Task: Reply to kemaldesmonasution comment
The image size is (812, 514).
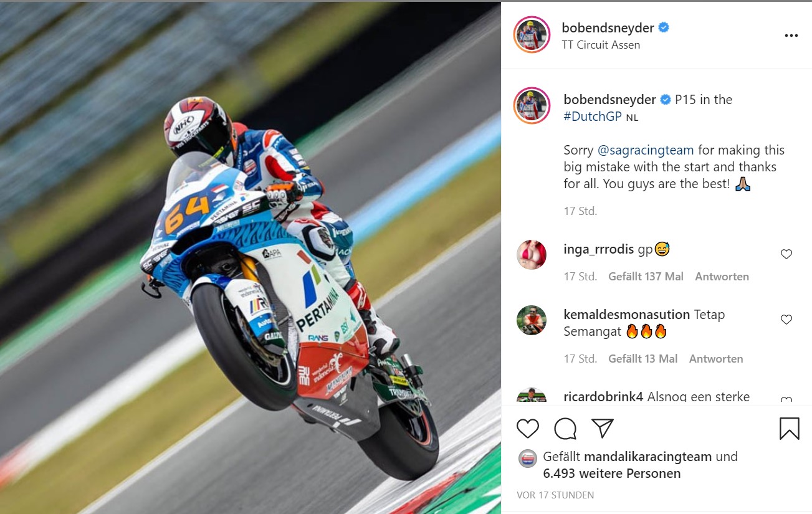Action: click(x=716, y=359)
